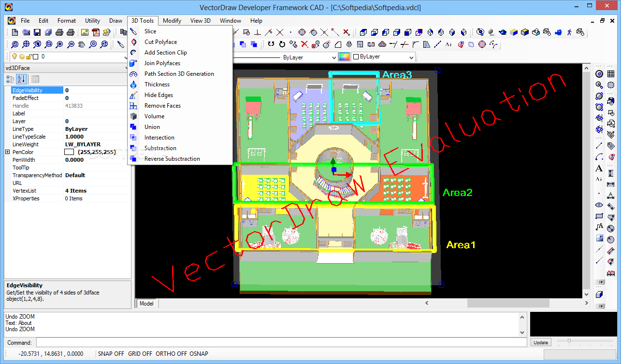Select the large A Text tool
The height and width of the screenshot is (364, 621).
[599, 168]
